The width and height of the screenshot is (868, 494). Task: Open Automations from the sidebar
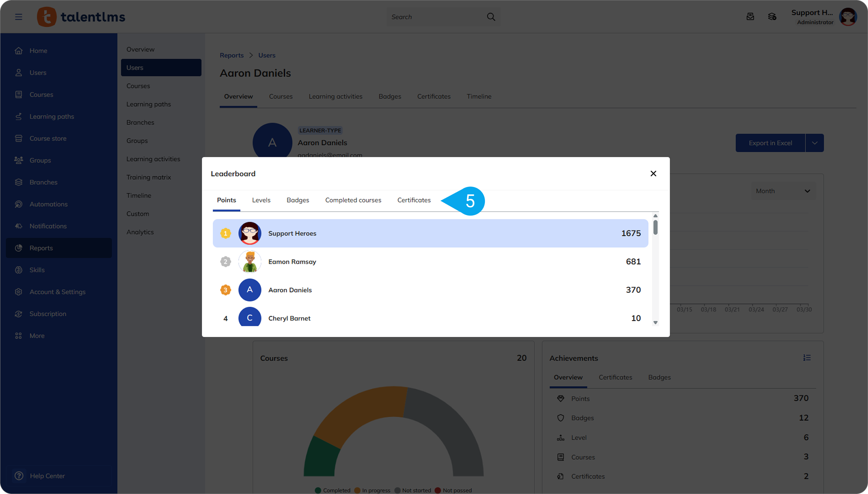[x=48, y=204]
